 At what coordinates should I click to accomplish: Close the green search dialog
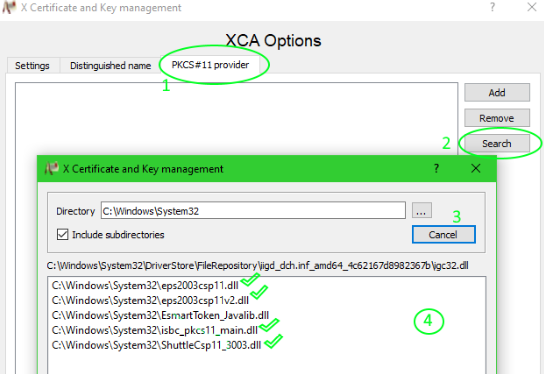click(476, 168)
